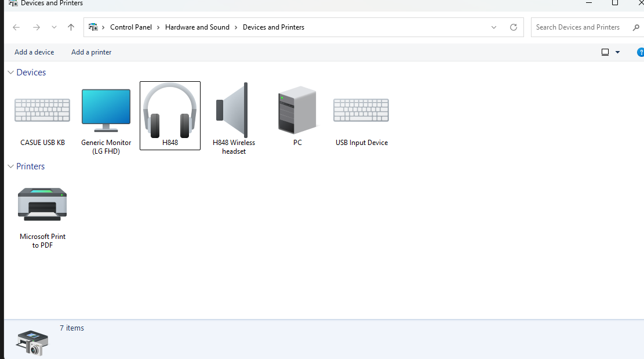Open recent locations dropdown arrow
Screen dimensions: 644x359
54,27
